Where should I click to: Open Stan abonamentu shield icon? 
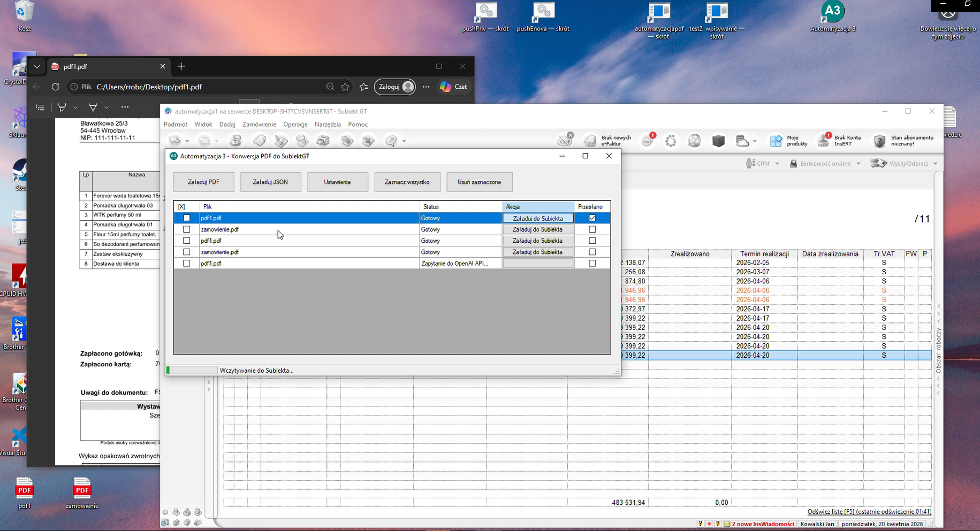tap(879, 141)
